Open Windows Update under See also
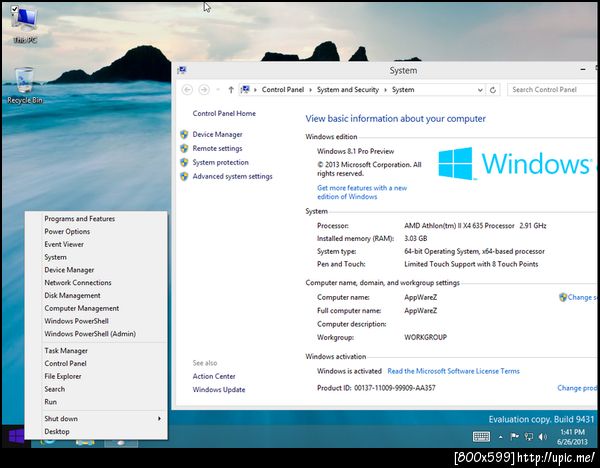Image resolution: width=600 pixels, height=468 pixels. (x=218, y=390)
